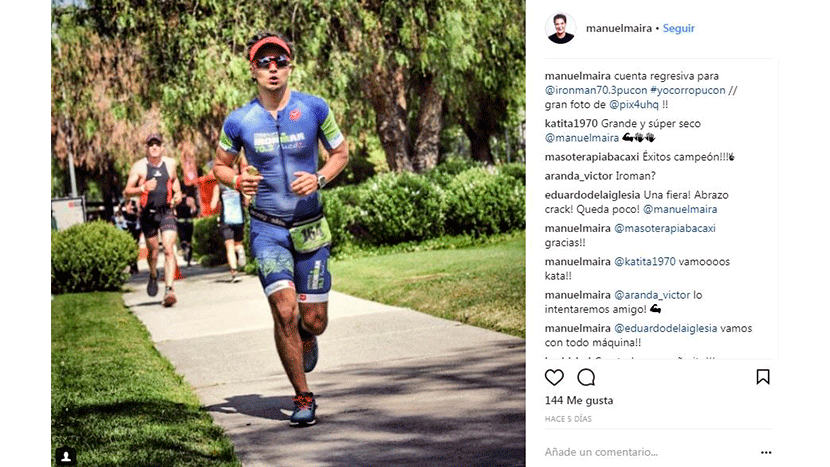Open the manuelmaira username in header

(619, 29)
